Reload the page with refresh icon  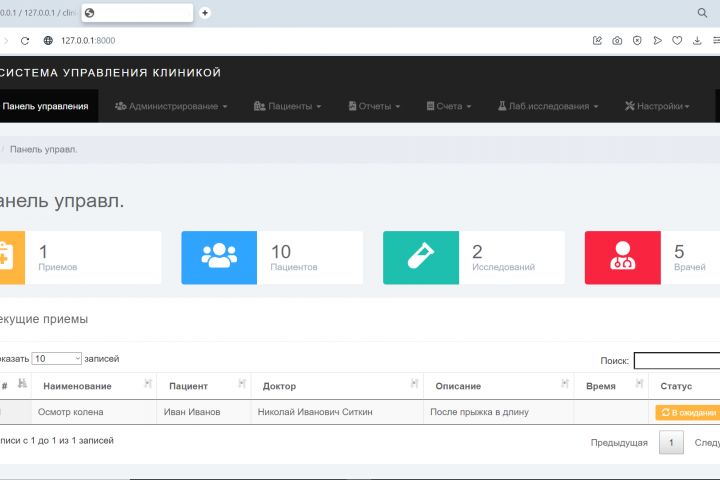25,40
